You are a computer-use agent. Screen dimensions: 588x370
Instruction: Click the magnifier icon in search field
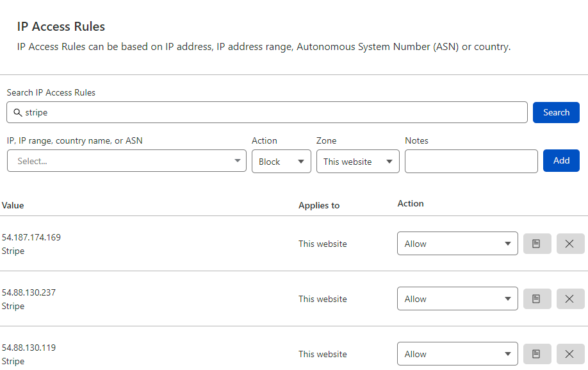coord(18,112)
